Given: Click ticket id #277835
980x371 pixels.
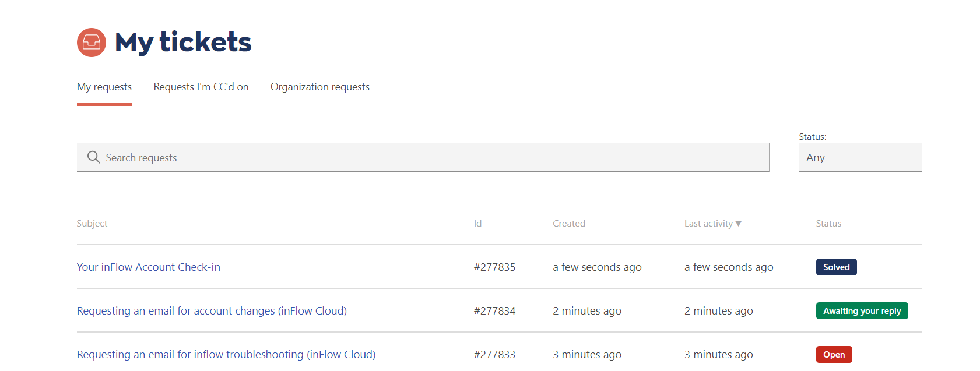Looking at the screenshot, I should (494, 267).
